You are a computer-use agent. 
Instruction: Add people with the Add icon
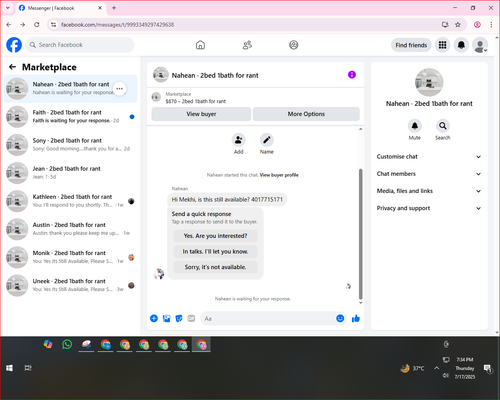click(x=239, y=140)
